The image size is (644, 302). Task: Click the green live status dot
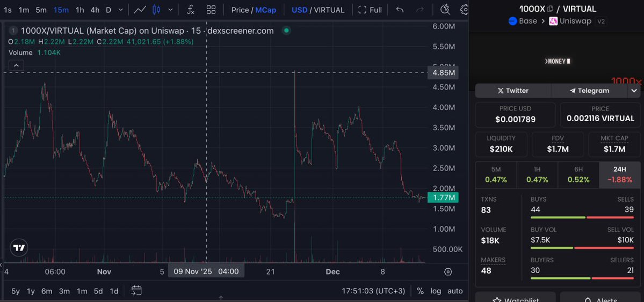(287, 31)
